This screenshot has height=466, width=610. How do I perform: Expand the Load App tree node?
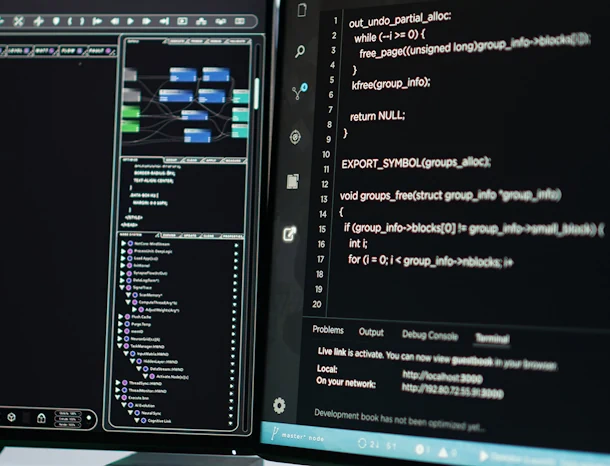click(123, 258)
